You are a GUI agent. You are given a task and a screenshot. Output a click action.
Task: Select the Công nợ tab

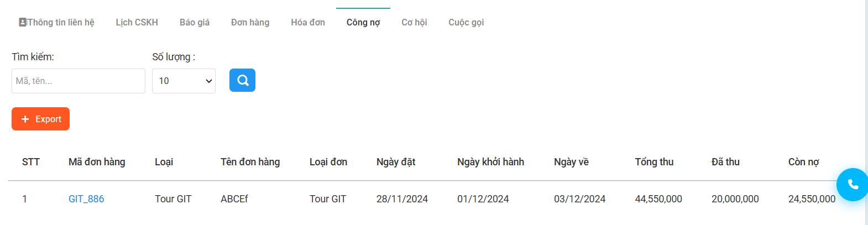click(363, 22)
